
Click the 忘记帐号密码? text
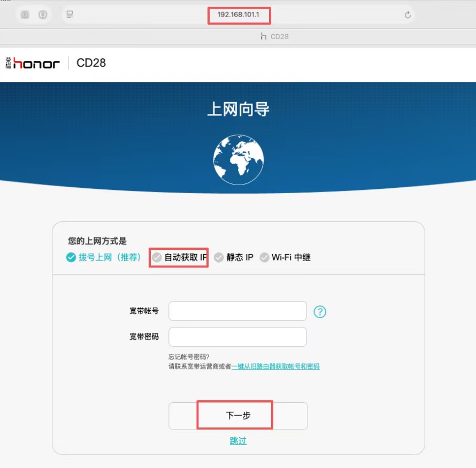tap(189, 357)
